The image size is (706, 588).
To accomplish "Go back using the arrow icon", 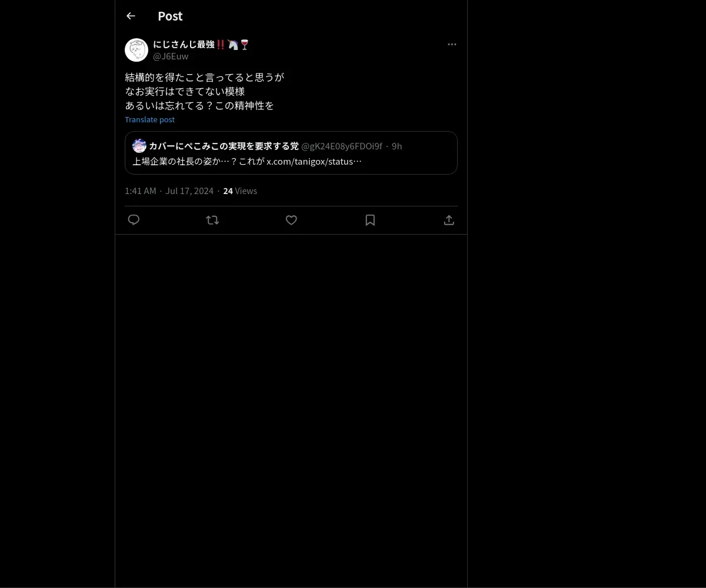I will [131, 16].
